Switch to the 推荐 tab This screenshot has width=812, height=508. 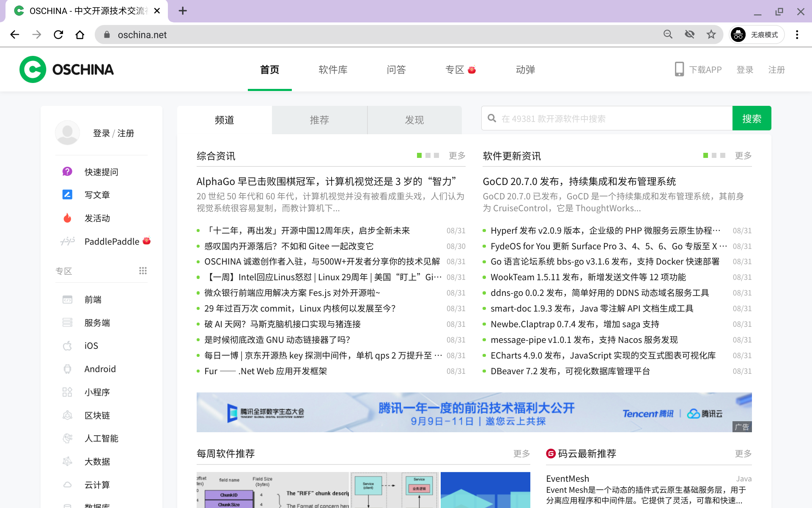point(320,120)
